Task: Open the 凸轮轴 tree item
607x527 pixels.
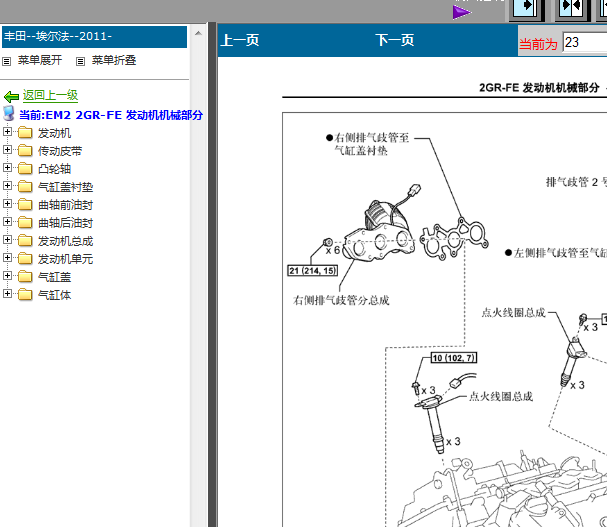Action: [x=54, y=169]
